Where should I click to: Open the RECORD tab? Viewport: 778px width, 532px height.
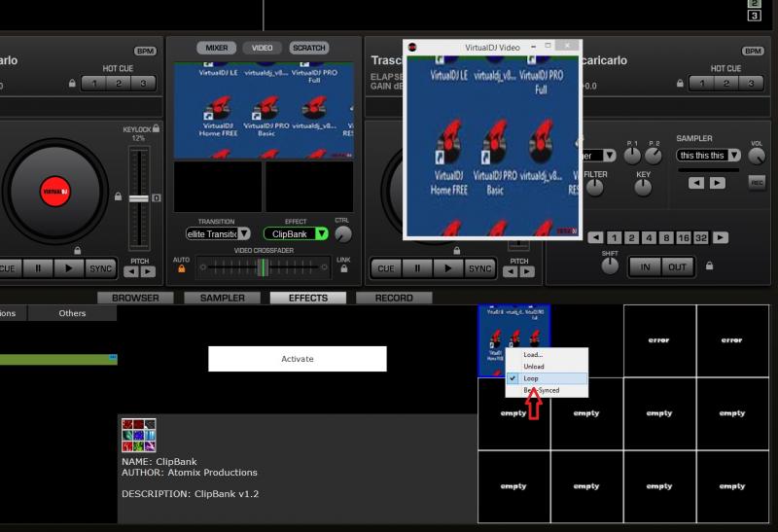point(394,298)
